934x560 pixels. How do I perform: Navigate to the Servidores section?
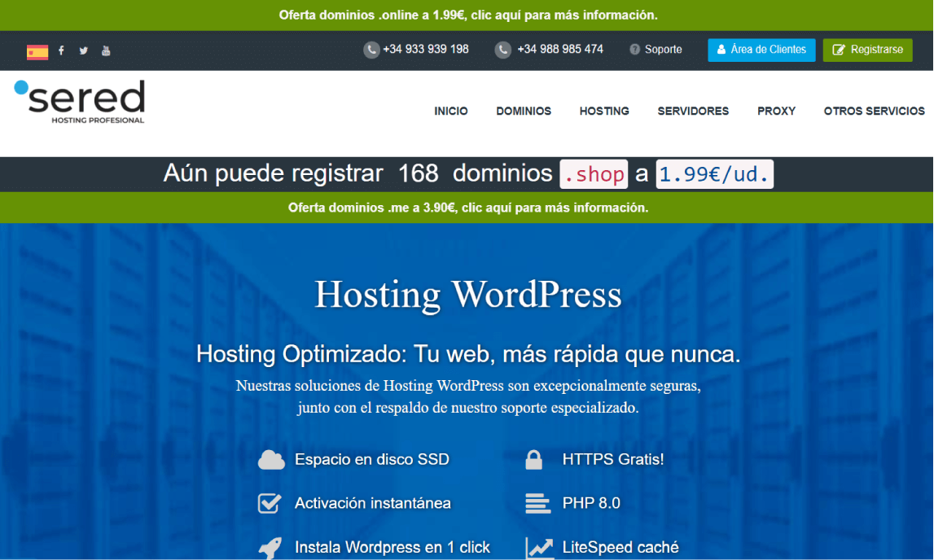tap(692, 111)
